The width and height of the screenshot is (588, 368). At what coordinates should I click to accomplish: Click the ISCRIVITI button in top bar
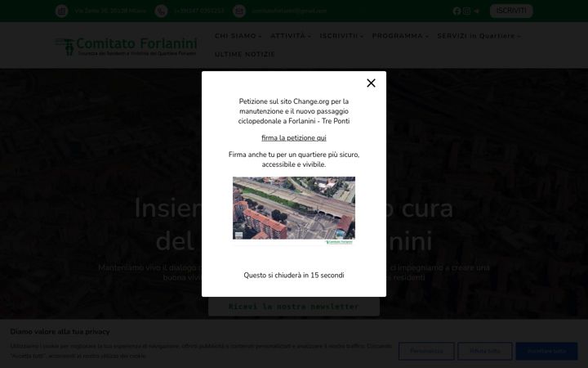[x=511, y=11]
